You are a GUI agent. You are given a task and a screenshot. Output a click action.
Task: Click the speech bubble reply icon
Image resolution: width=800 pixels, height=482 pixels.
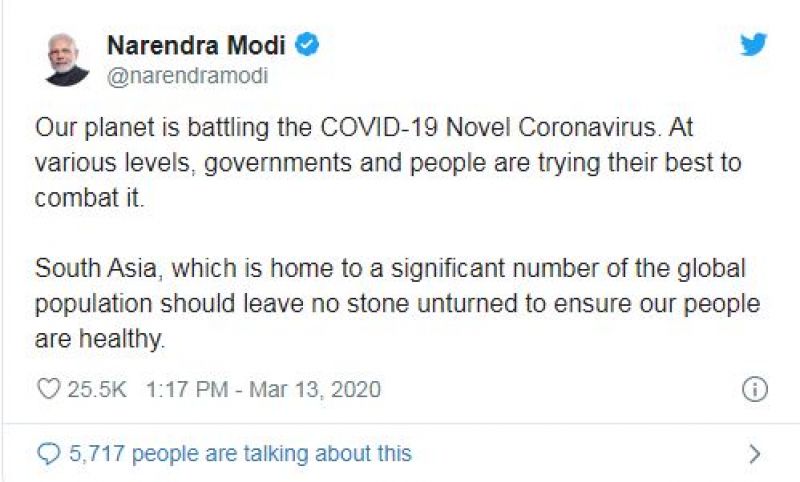[48, 454]
